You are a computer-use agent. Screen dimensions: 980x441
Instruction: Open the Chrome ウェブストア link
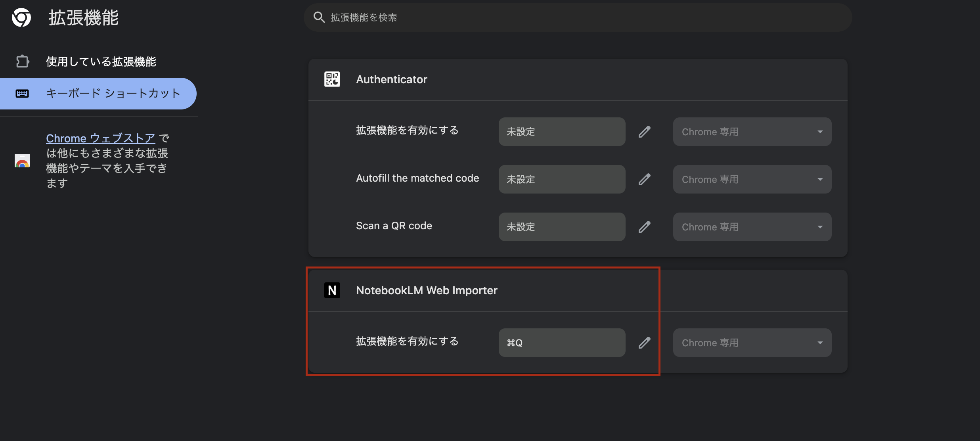[100, 138]
